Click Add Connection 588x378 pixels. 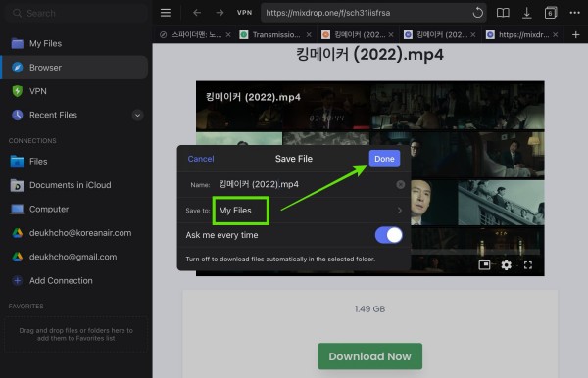pyautogui.click(x=75, y=281)
